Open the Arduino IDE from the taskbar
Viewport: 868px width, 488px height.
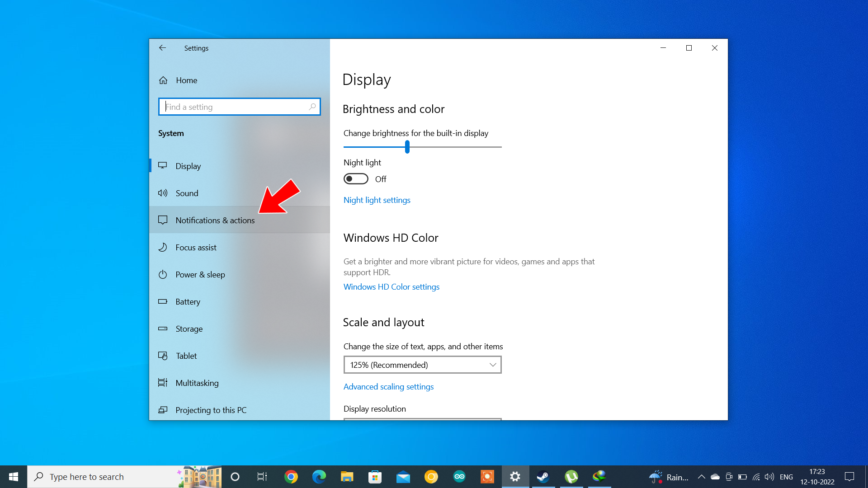point(459,477)
